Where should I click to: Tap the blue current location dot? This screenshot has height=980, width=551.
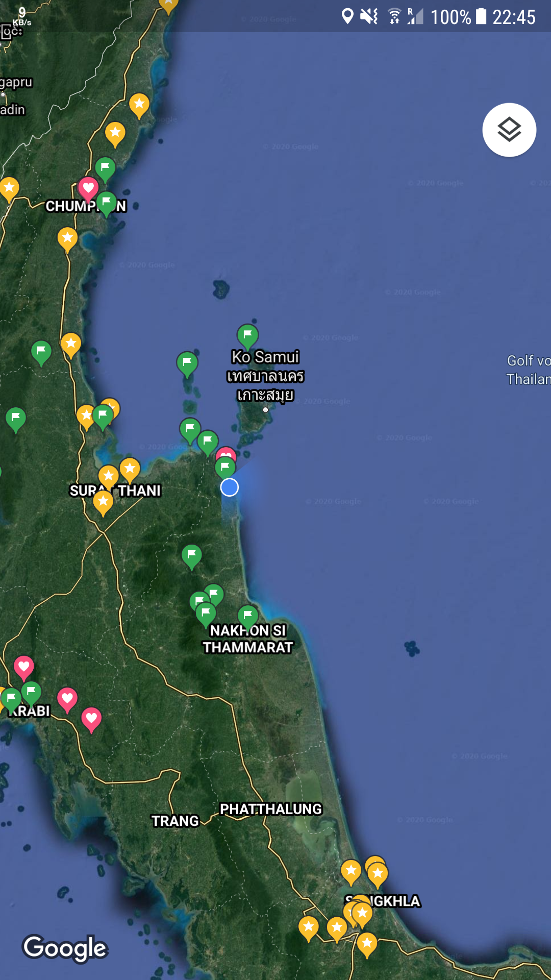pyautogui.click(x=230, y=487)
